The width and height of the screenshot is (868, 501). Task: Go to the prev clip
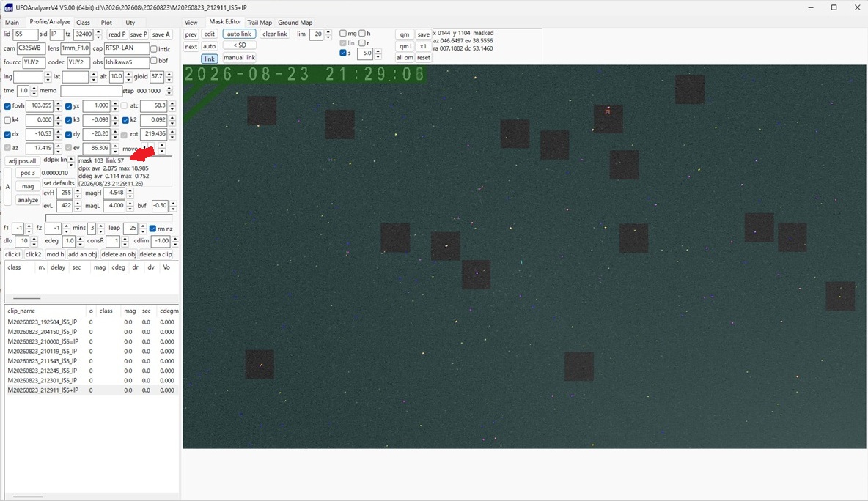pos(191,34)
